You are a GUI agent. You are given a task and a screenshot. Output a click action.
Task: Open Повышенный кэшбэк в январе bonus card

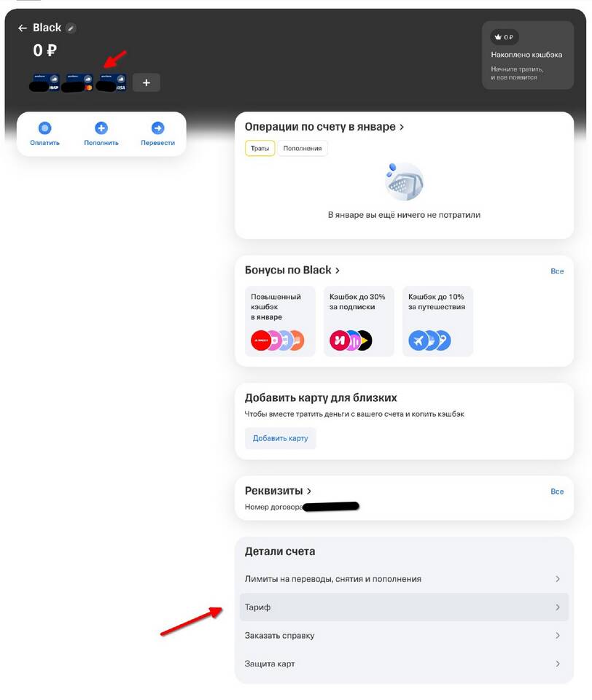(280, 321)
